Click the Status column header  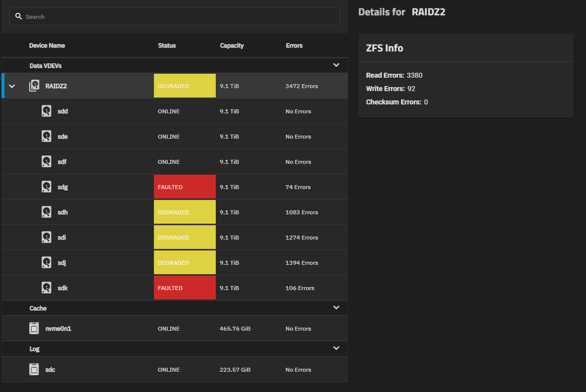pos(167,46)
